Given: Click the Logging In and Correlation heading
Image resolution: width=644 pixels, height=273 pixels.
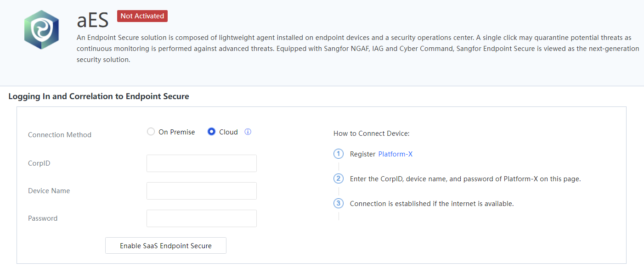Looking at the screenshot, I should (99, 96).
